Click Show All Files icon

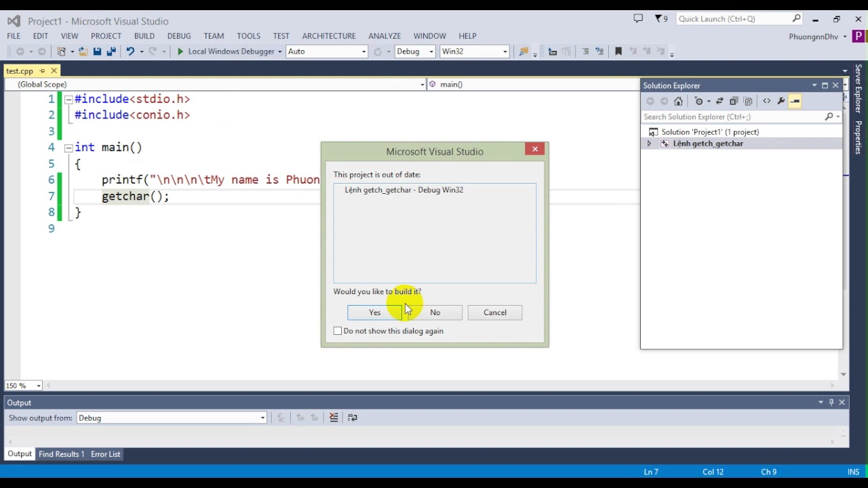(x=748, y=101)
